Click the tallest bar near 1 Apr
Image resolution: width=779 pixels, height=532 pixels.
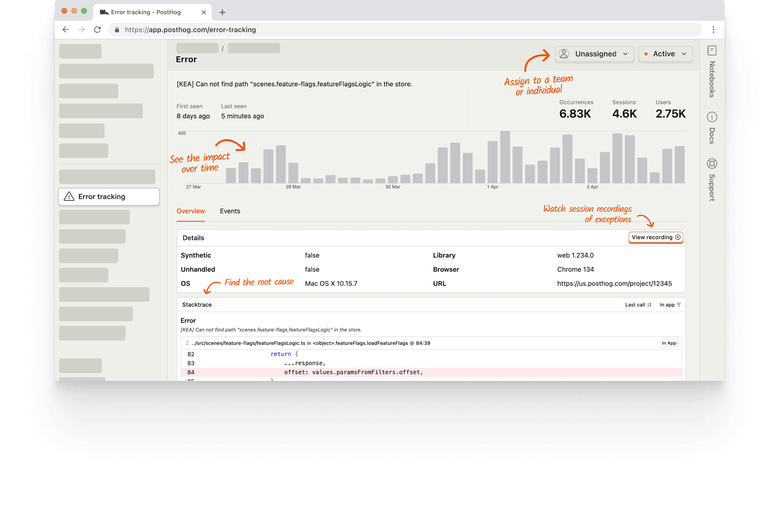point(505,157)
